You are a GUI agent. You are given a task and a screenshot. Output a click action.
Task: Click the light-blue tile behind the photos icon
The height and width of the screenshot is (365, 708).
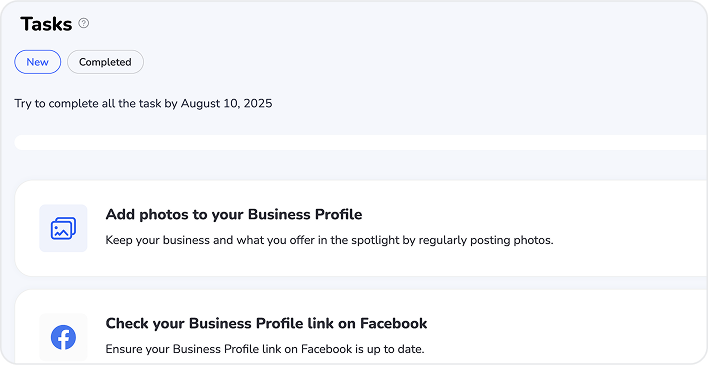(x=63, y=228)
